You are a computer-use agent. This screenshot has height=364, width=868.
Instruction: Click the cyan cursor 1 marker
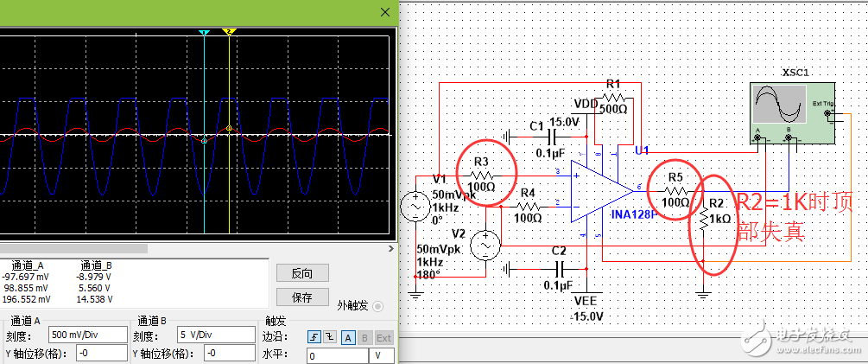pos(204,33)
